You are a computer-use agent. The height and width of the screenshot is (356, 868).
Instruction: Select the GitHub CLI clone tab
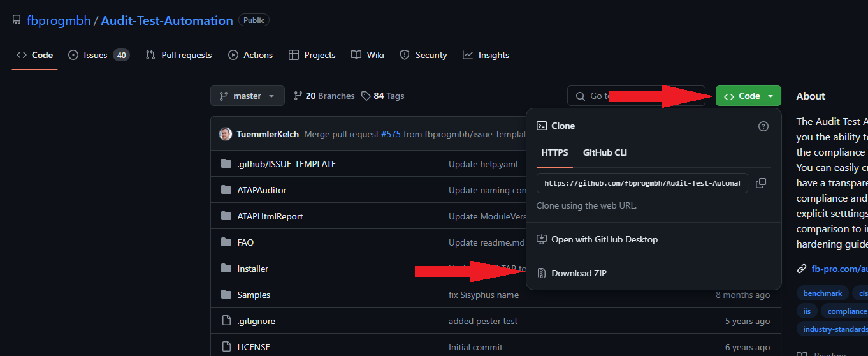(x=605, y=152)
